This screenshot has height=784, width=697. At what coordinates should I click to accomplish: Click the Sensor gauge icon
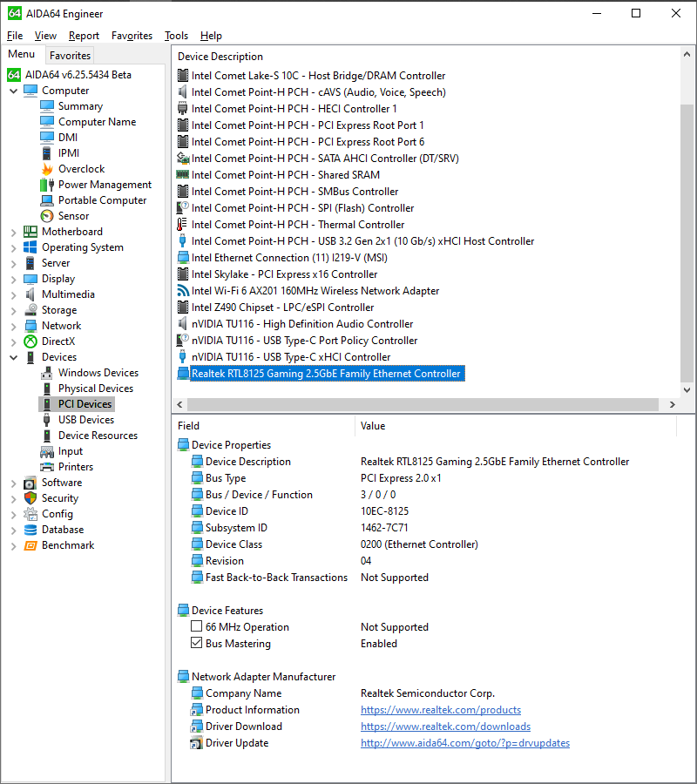(x=47, y=216)
